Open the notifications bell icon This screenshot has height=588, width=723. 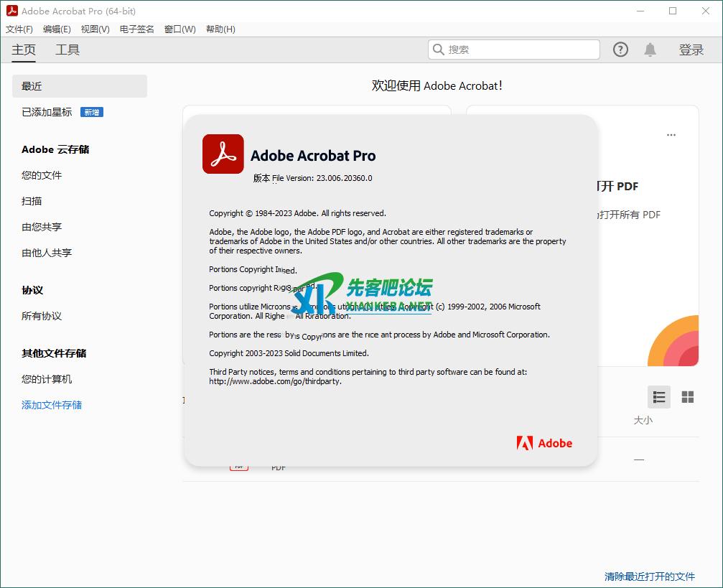[x=650, y=50]
